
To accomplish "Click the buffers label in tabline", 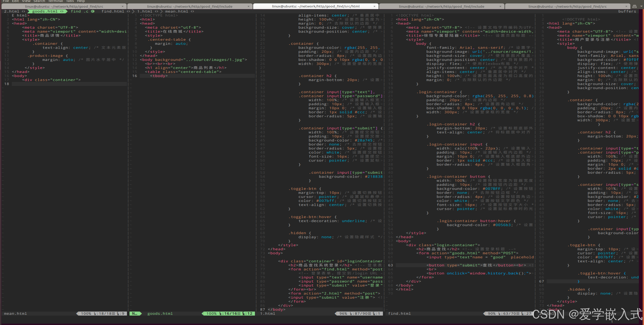I will pos(627,11).
